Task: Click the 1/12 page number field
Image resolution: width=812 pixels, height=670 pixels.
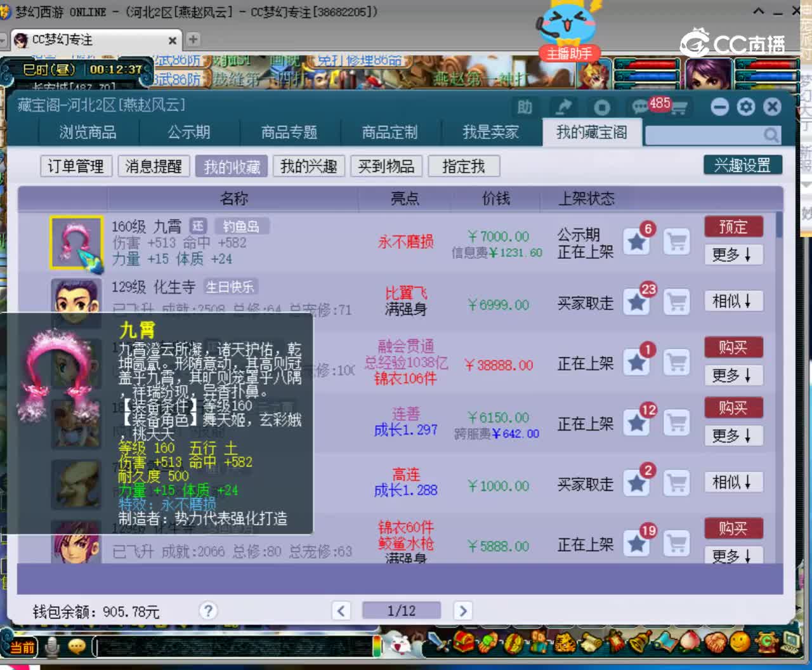Action: 402,610
